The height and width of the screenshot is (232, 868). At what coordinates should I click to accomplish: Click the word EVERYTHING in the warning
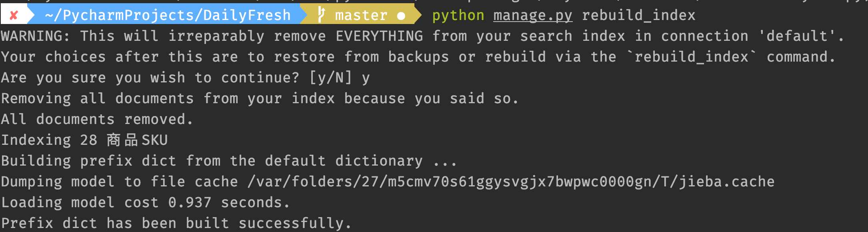pyautogui.click(x=379, y=36)
